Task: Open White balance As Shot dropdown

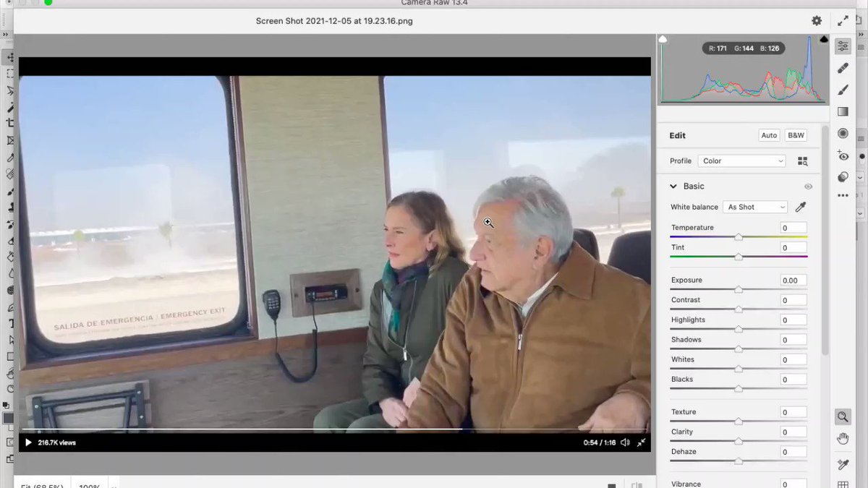Action: pyautogui.click(x=755, y=207)
